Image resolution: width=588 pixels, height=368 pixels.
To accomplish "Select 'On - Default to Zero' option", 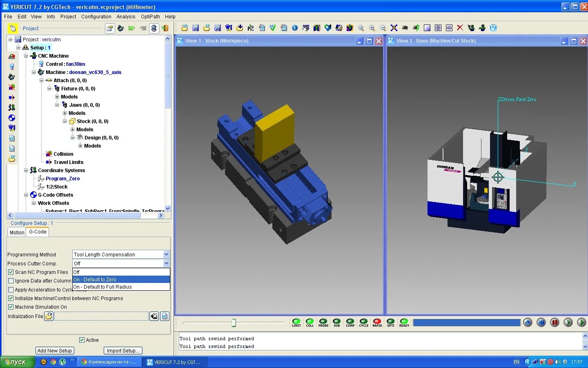I will [x=121, y=279].
